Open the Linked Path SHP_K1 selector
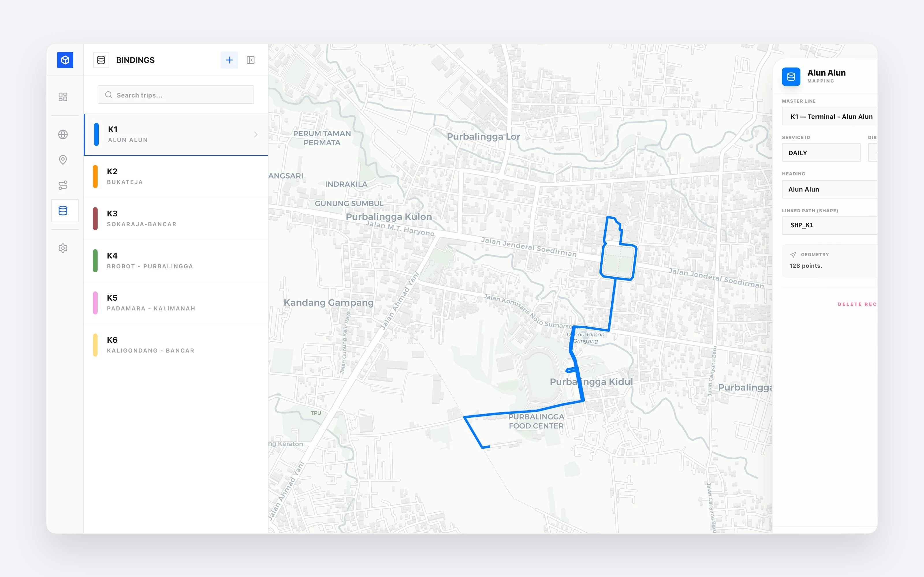This screenshot has width=924, height=577. [x=829, y=226]
